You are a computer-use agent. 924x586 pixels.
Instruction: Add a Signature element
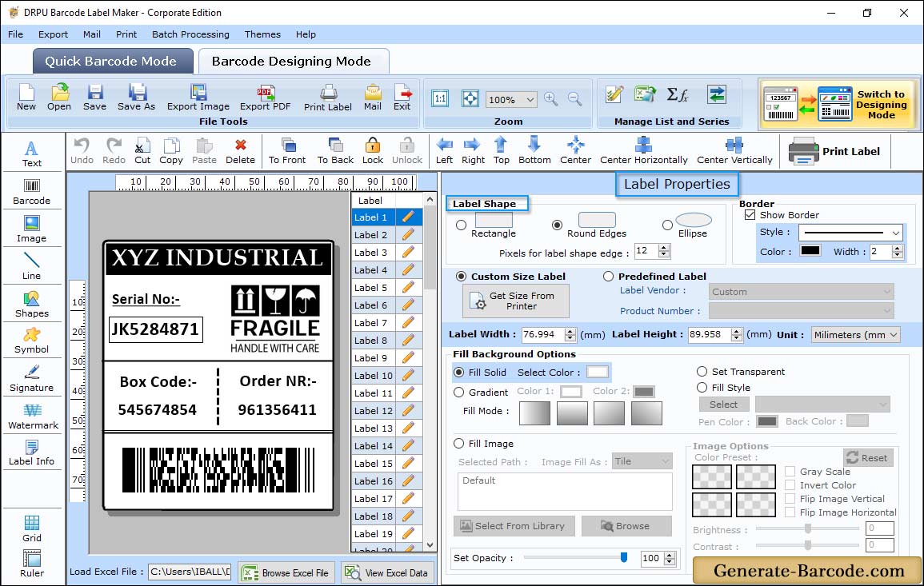click(x=32, y=379)
